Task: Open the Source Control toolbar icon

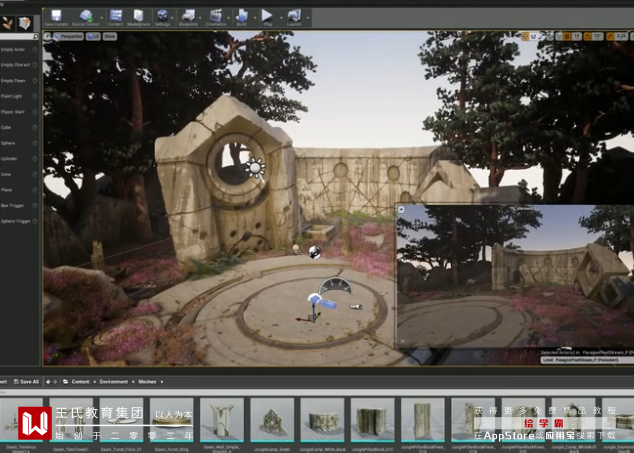Action: pyautogui.click(x=85, y=18)
